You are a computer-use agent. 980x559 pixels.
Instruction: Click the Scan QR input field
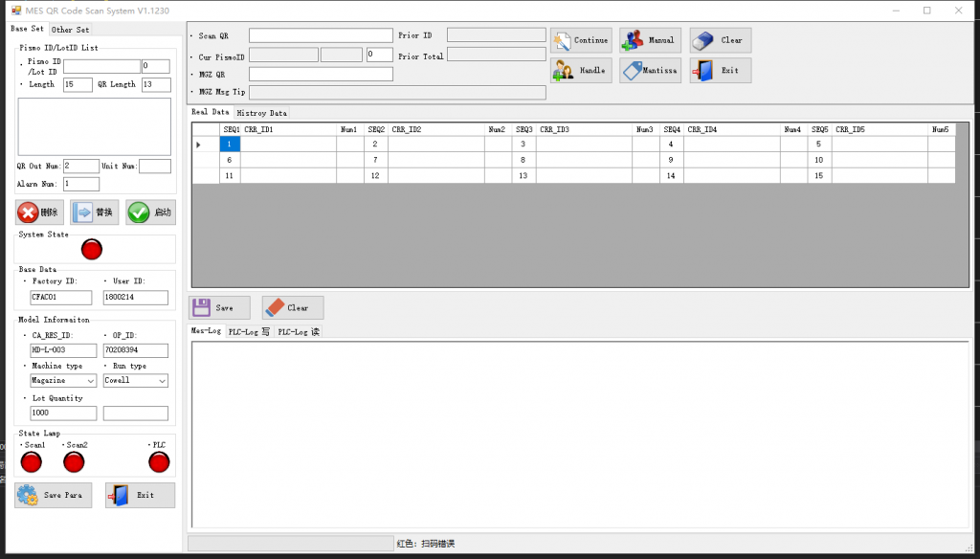(x=321, y=35)
